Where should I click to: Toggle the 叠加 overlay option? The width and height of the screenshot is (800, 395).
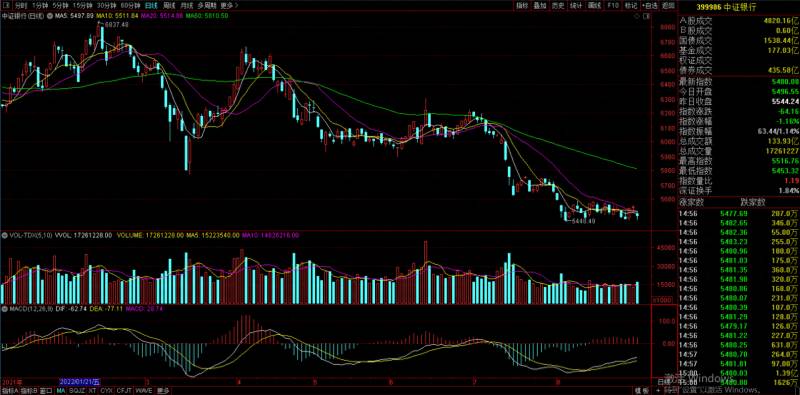tap(539, 6)
